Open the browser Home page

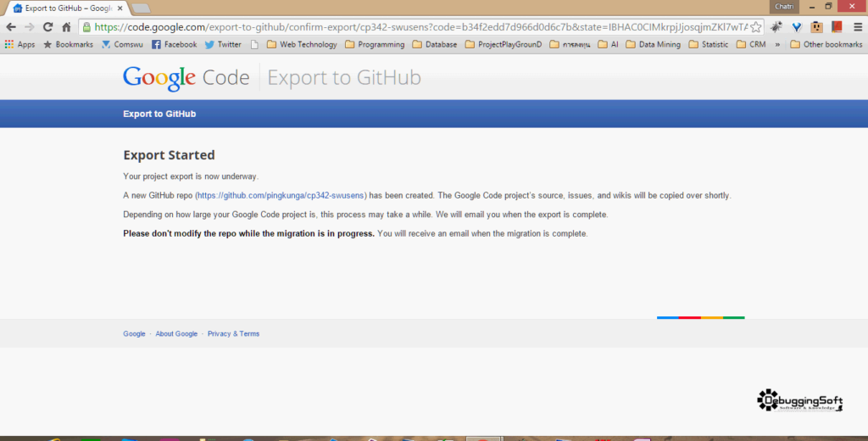[66, 26]
